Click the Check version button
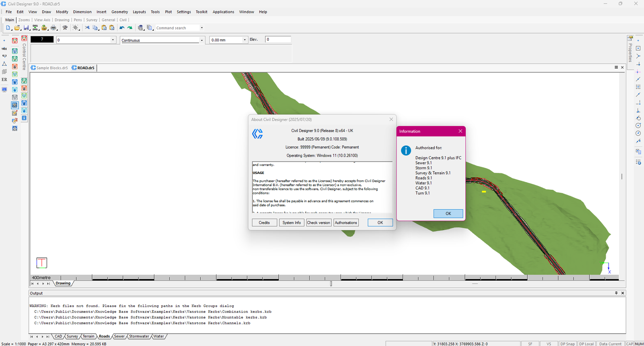The height and width of the screenshot is (346, 644). tap(319, 223)
